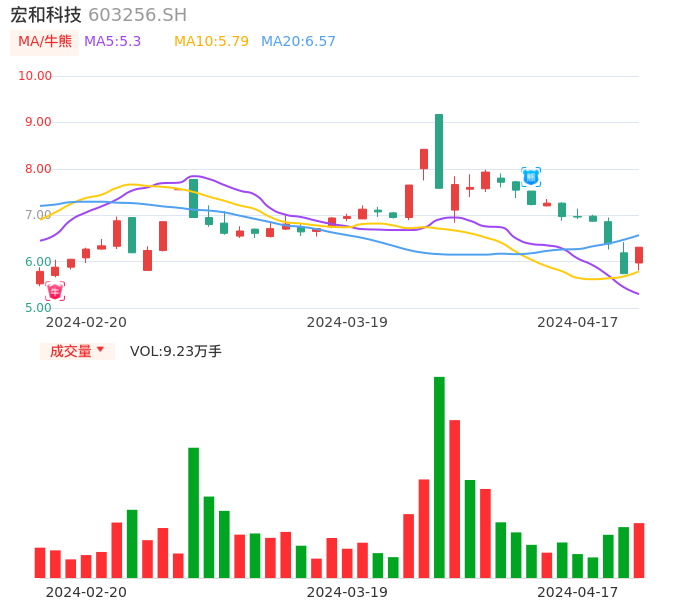Click the 5.00 price axis label

pos(38,308)
